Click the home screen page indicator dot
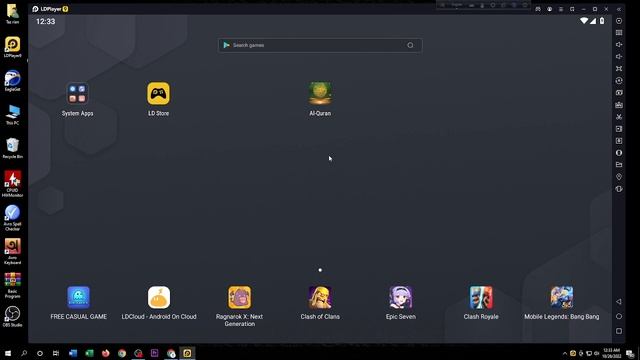This screenshot has width=640, height=360. coord(320,270)
